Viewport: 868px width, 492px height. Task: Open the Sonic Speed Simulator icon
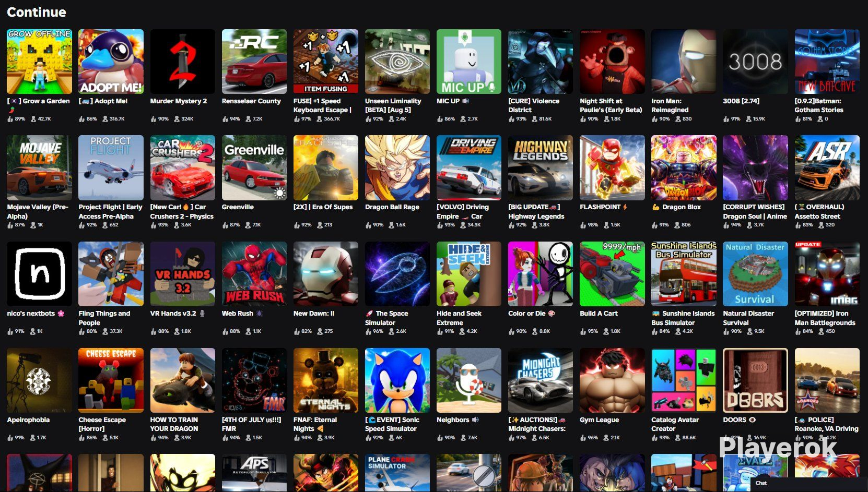(x=397, y=380)
